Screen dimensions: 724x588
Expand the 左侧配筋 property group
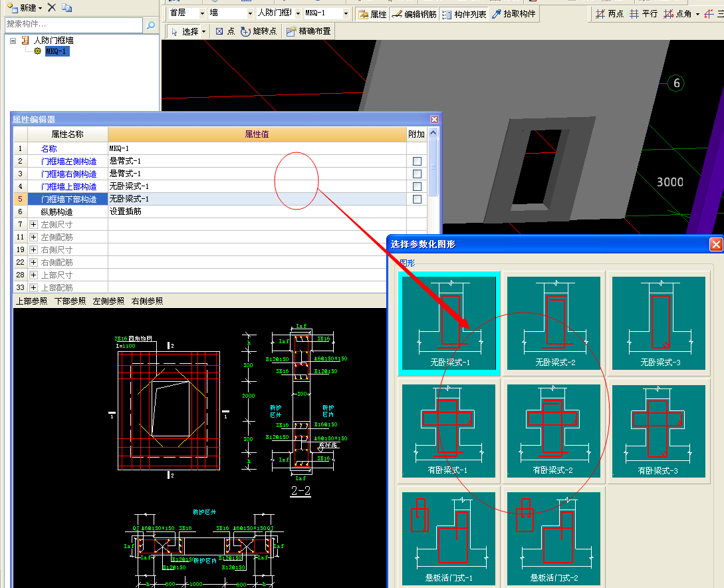[x=33, y=237]
